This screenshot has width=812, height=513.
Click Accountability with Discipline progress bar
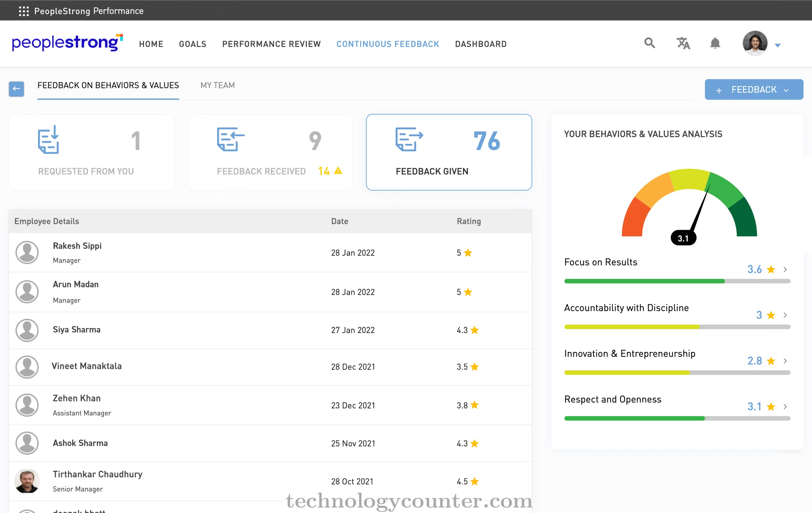(677, 327)
